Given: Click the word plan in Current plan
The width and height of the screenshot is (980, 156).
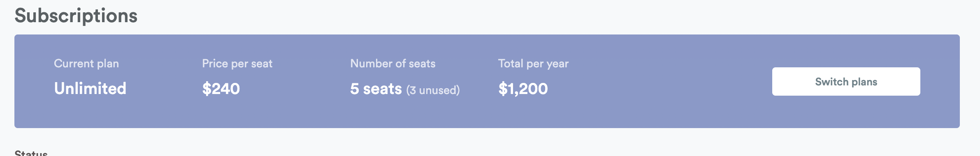Looking at the screenshot, I should tap(108, 64).
